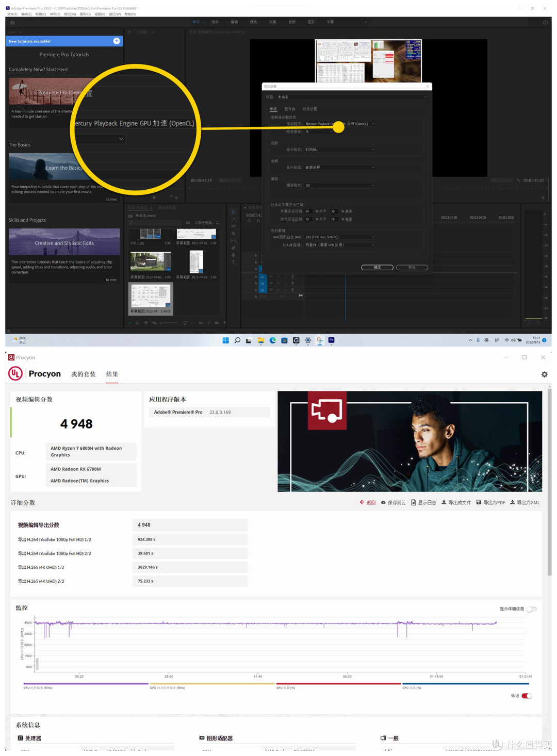Open Premiere Pro from the Windows taskbar
This screenshot has width=557, height=756.
[332, 340]
